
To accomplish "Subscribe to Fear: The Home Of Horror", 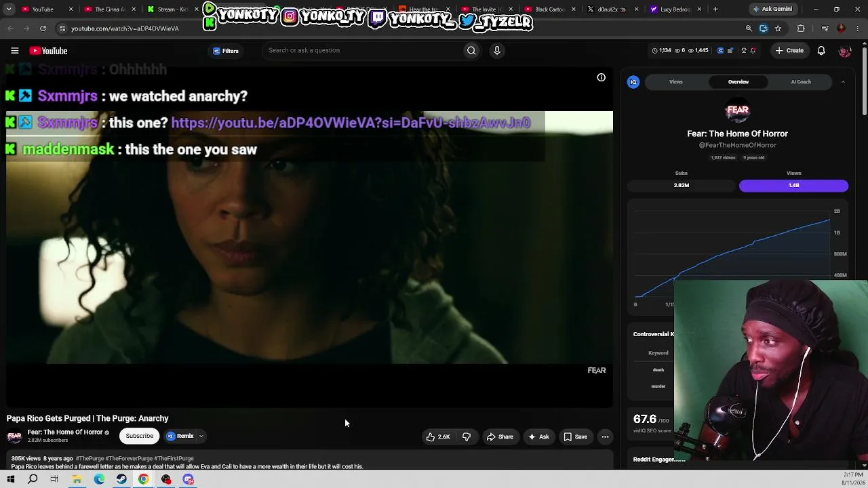I will coord(140,436).
